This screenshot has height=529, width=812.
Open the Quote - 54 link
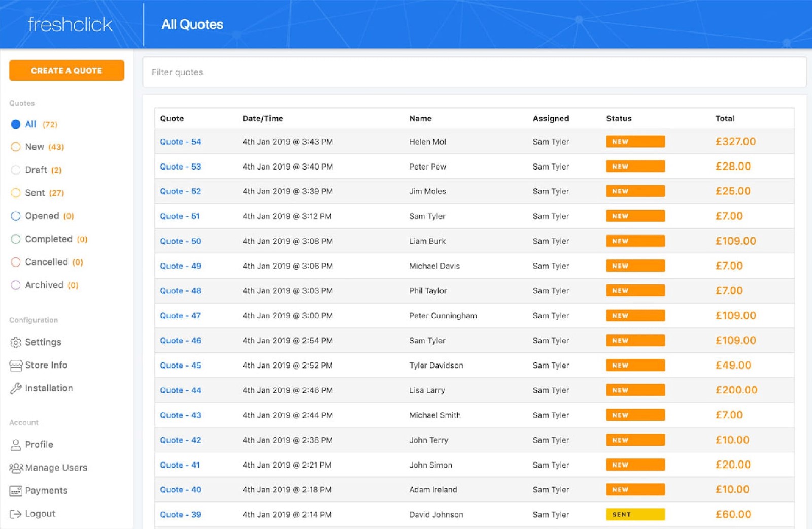[x=181, y=142]
